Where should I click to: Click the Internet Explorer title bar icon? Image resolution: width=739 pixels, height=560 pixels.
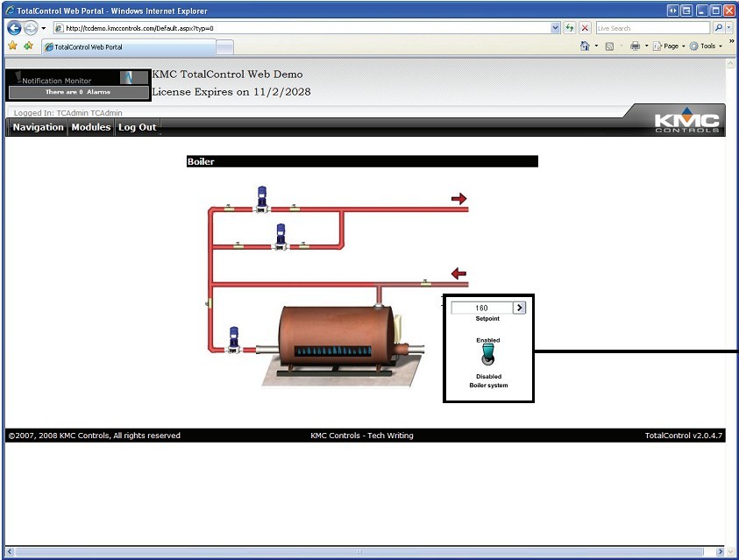(x=10, y=11)
